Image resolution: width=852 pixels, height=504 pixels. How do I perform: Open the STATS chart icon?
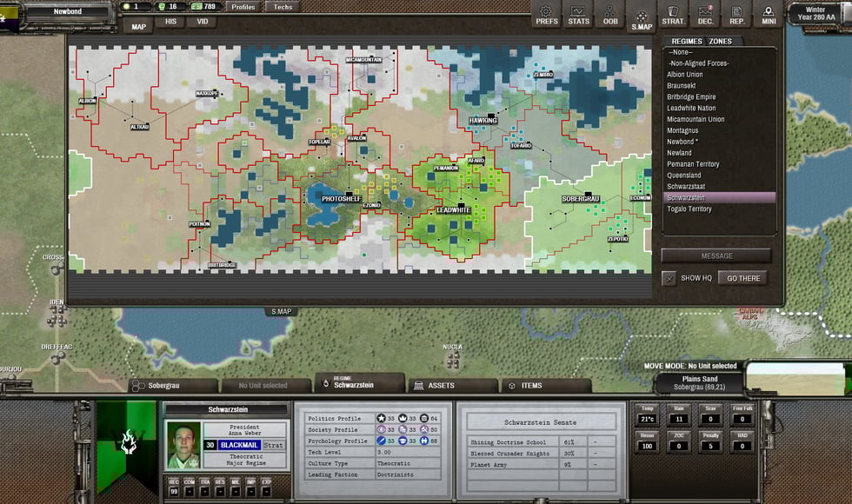[578, 14]
